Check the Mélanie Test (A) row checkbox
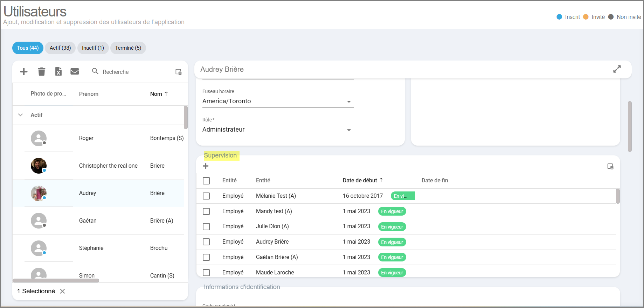Screen dimensions: 644x308 [x=206, y=196]
